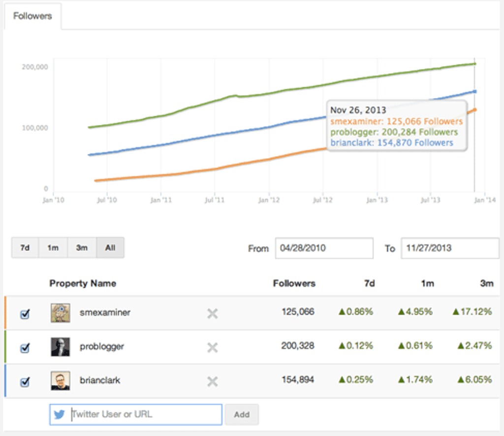This screenshot has width=504, height=436.
Task: Click the 200,000 y-axis label
Action: pyautogui.click(x=35, y=67)
